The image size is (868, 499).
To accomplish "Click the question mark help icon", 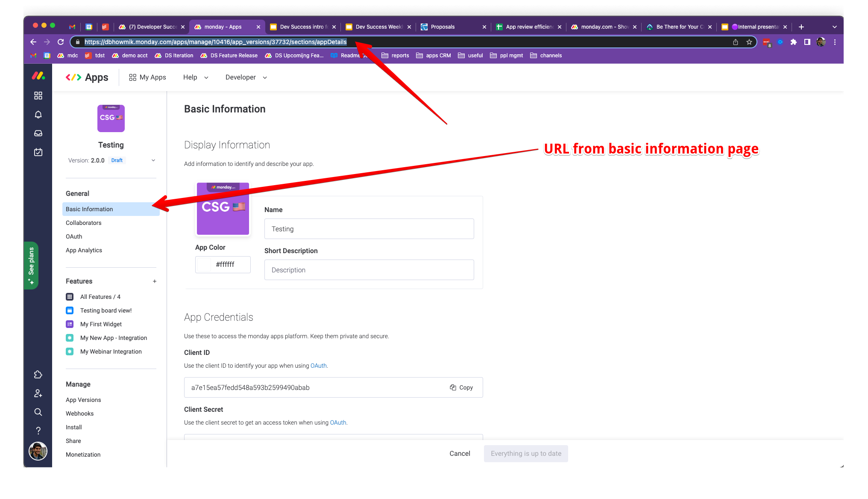I will tap(38, 431).
